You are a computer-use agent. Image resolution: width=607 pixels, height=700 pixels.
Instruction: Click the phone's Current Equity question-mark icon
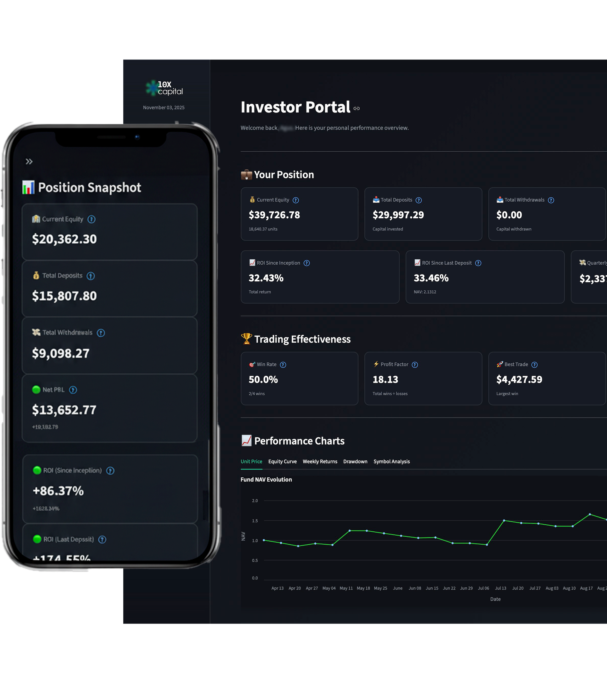[x=91, y=219]
